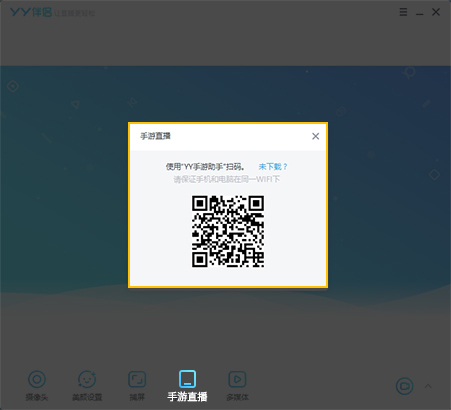Click the 请保证手机和电脑在同一WIFI下 hint text

[x=227, y=179]
